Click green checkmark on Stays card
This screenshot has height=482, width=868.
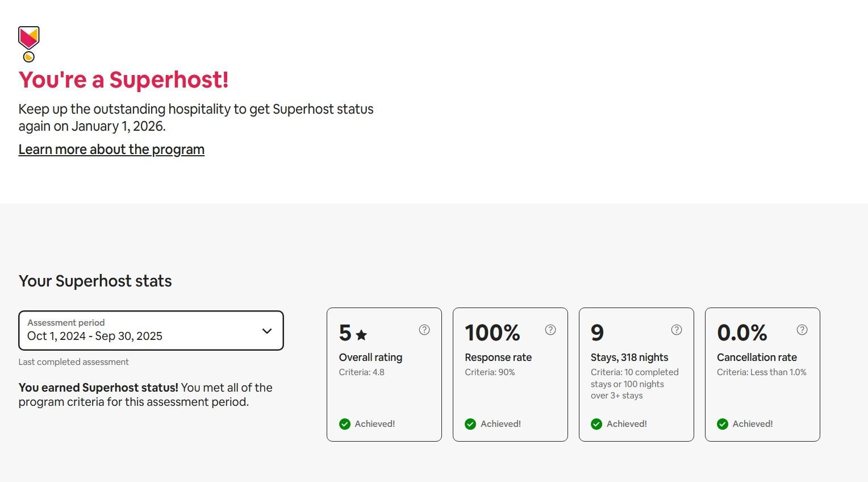[x=596, y=424]
